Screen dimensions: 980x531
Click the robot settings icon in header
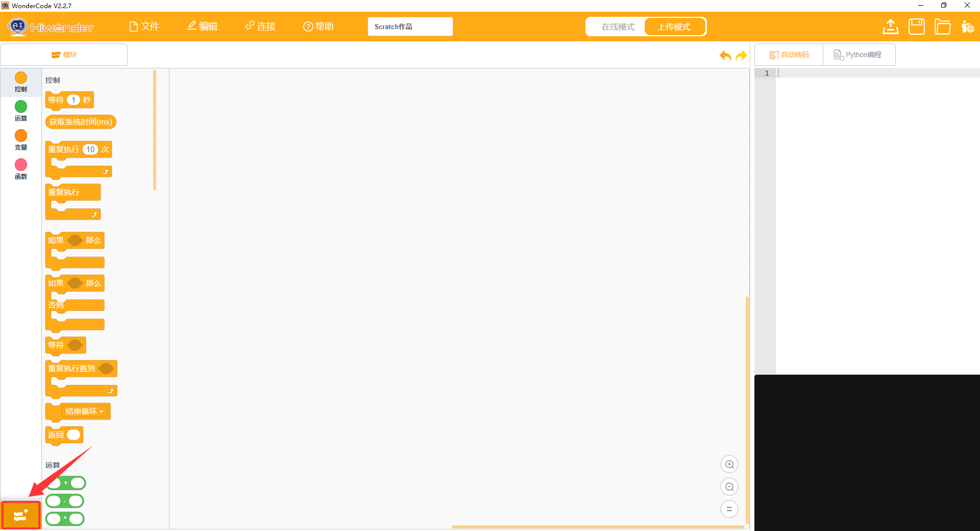coord(967,27)
